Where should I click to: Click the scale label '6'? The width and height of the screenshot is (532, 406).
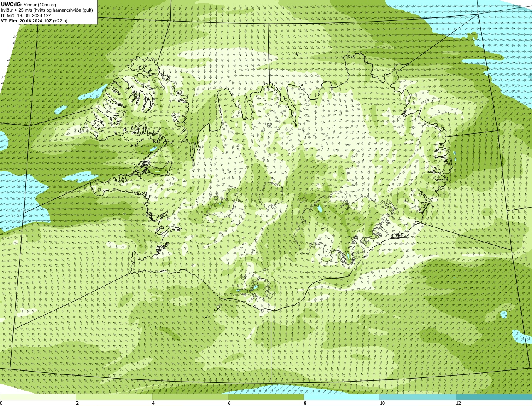click(x=229, y=403)
